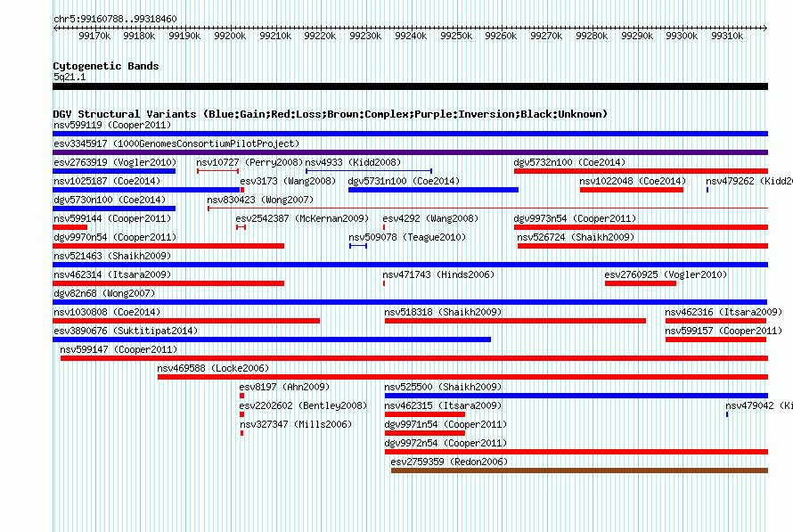
Task: Click nsv1025187 (Coe2014) label
Action: [107, 181]
